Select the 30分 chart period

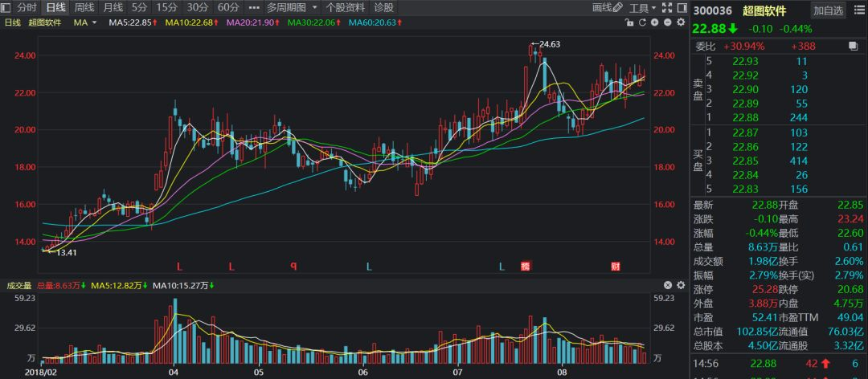point(197,8)
